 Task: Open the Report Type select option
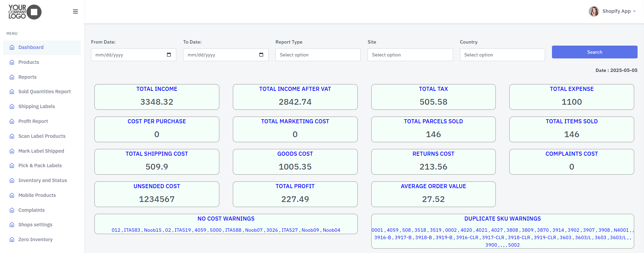tap(318, 55)
